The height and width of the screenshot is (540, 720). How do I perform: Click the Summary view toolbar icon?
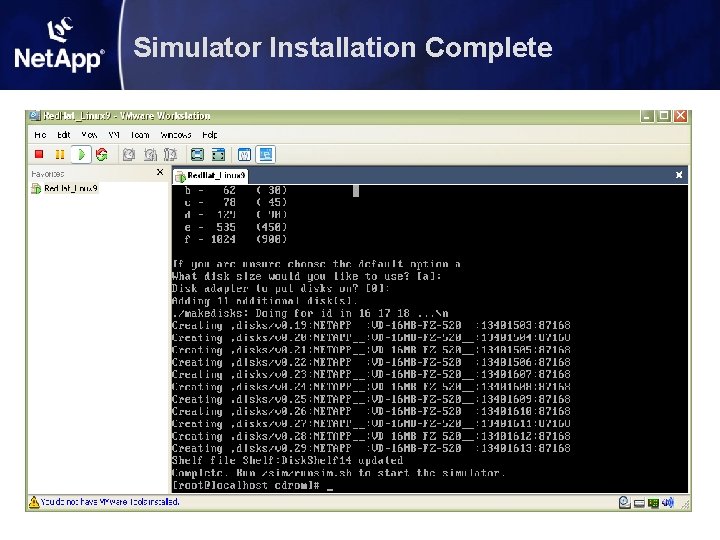[244, 155]
